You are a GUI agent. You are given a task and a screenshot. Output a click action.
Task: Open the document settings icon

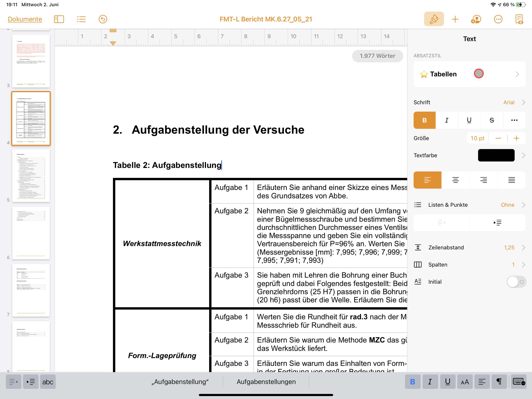(519, 19)
